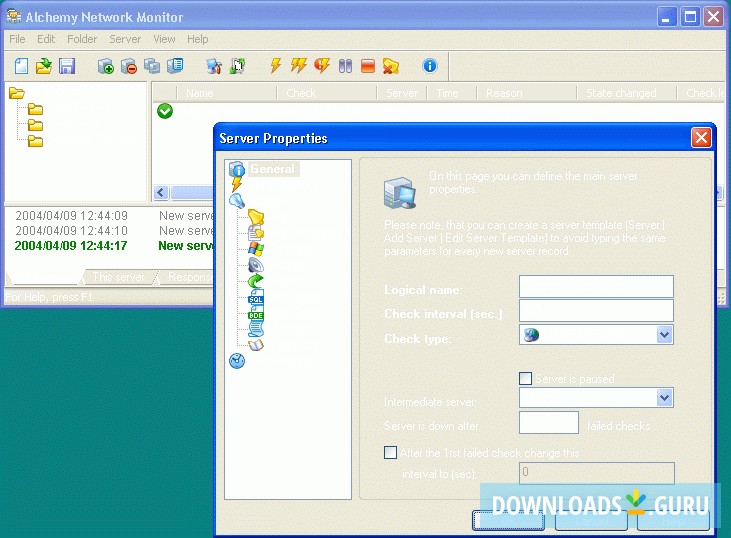This screenshot has width=731, height=538.
Task: Click the Check interval (sec.) input field
Action: click(596, 310)
